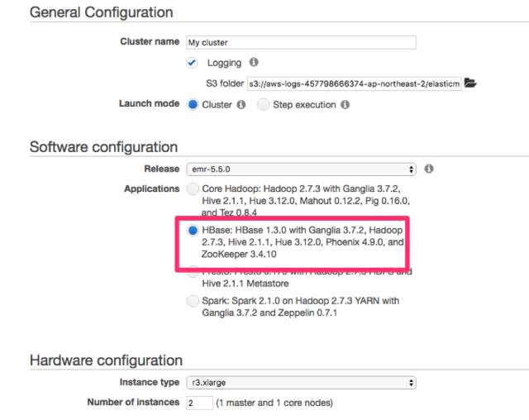Click the S3 folder path field
Image resolution: width=529 pixels, height=420 pixels.
click(x=355, y=84)
